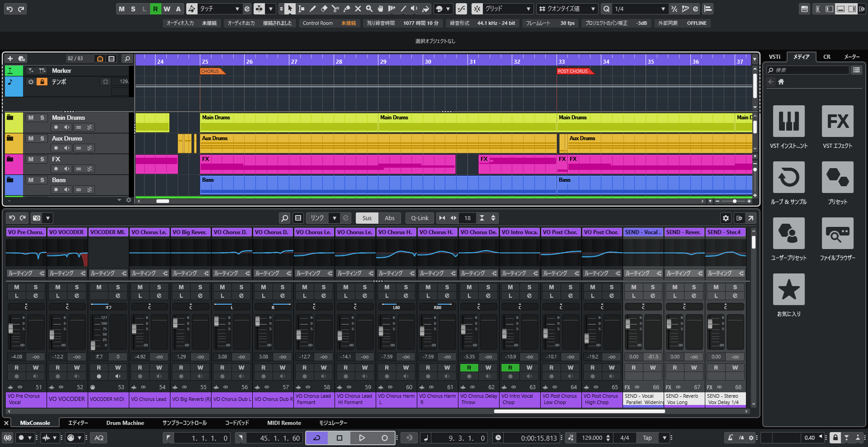Click the Undo arrow in top toolbar

[x=9, y=9]
